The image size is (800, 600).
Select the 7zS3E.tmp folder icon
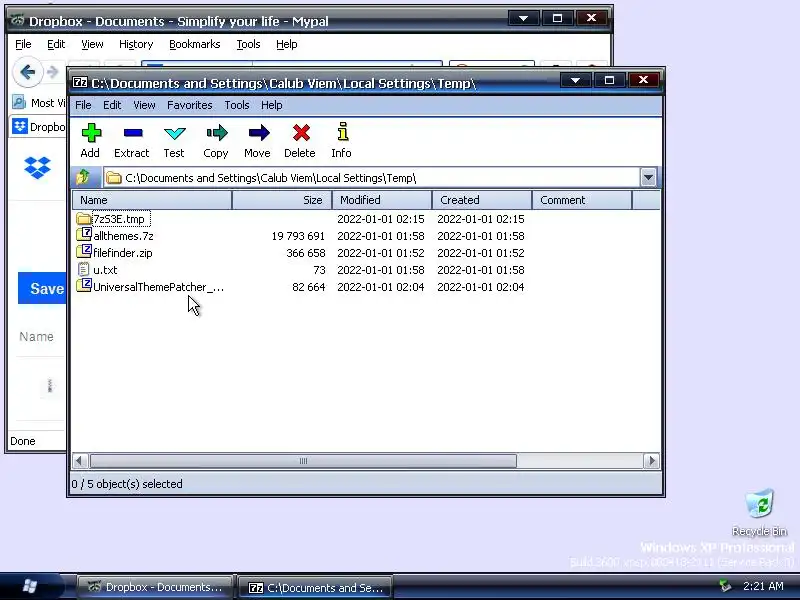point(84,219)
